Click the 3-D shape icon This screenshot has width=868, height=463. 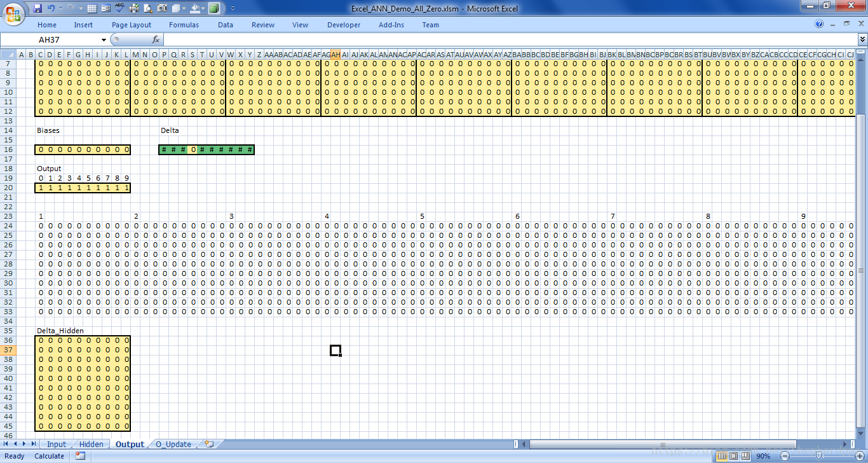pos(175,8)
